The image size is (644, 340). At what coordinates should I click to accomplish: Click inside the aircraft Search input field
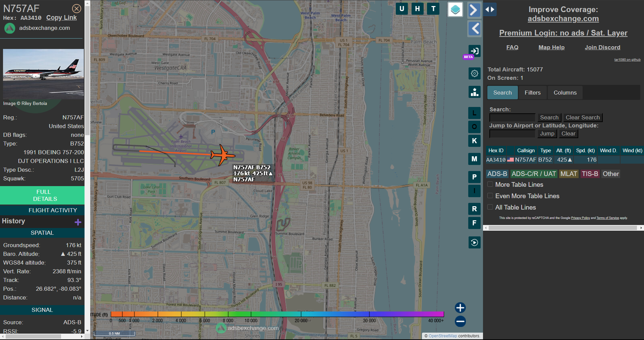tap(512, 117)
